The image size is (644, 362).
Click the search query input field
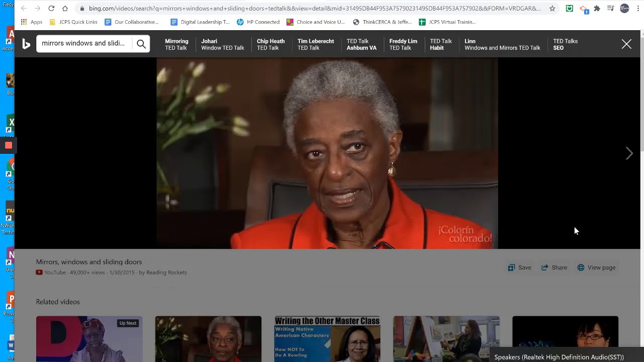(84, 44)
